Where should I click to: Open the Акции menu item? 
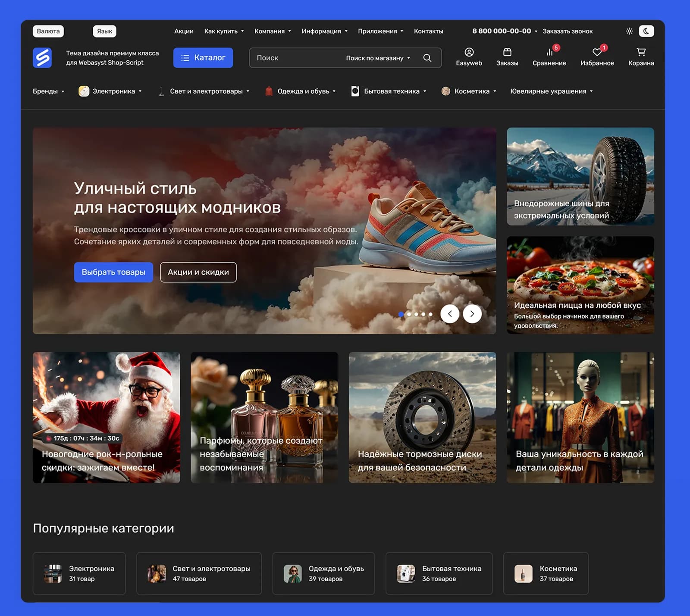pyautogui.click(x=184, y=31)
